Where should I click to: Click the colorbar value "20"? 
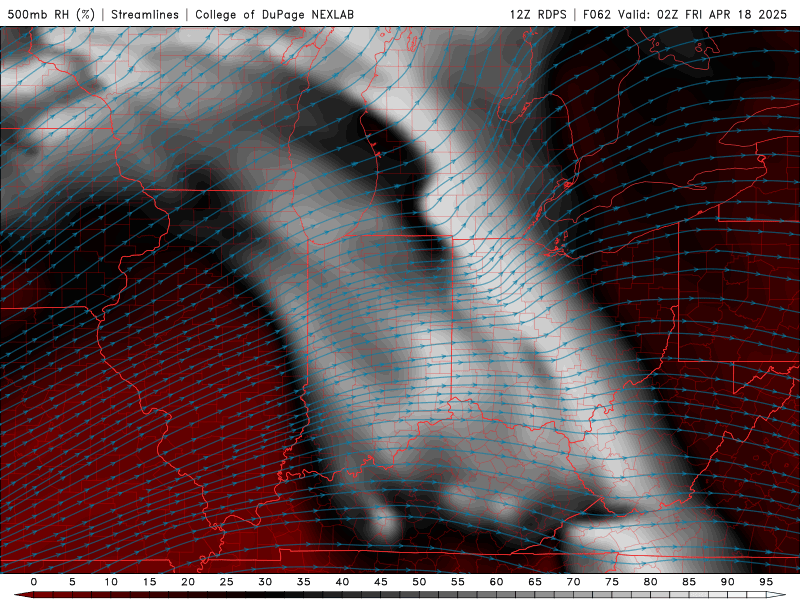point(188,582)
